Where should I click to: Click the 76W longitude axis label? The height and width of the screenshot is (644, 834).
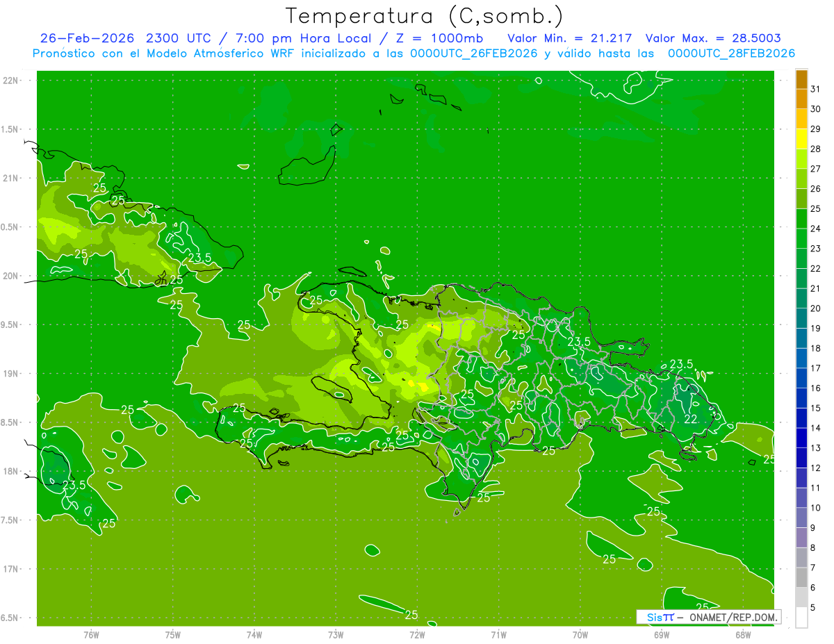pos(91,634)
